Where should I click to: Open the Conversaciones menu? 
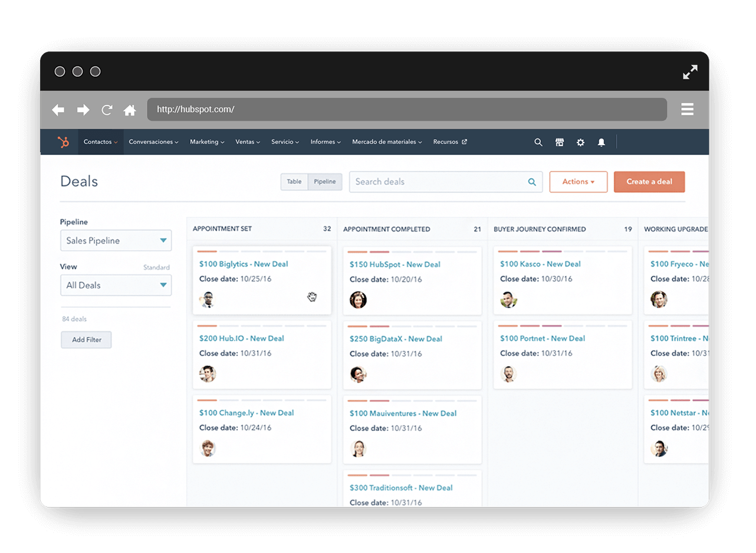tap(153, 142)
